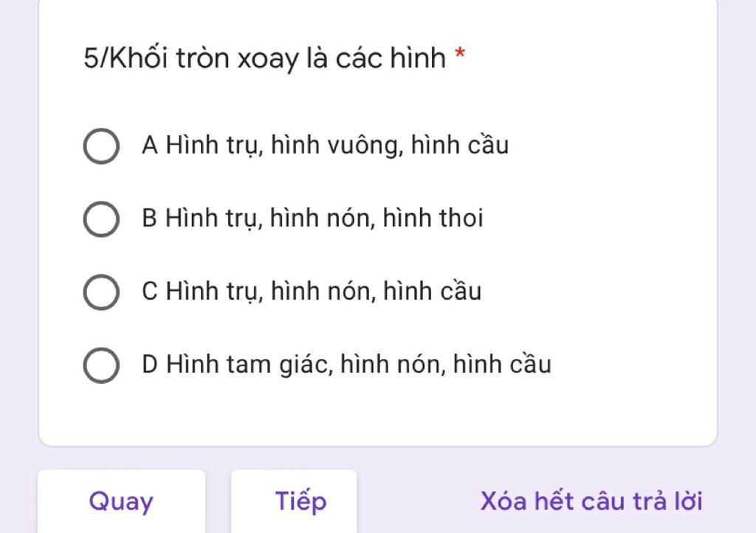Mark the radio circle for answer D
The height and width of the screenshot is (533, 756).
(x=101, y=365)
